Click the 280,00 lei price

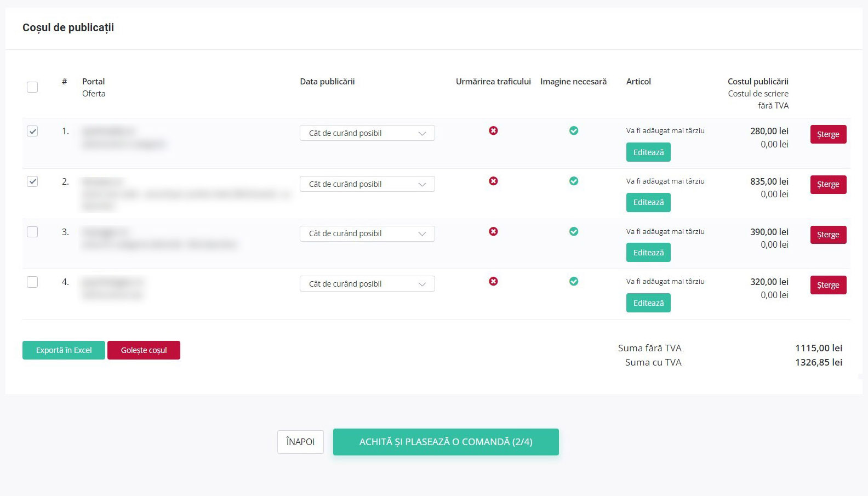(x=769, y=131)
